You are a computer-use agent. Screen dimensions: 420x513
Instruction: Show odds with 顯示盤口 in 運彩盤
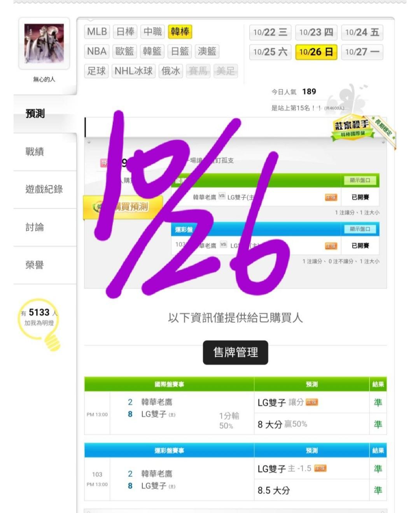pyautogui.click(x=360, y=229)
